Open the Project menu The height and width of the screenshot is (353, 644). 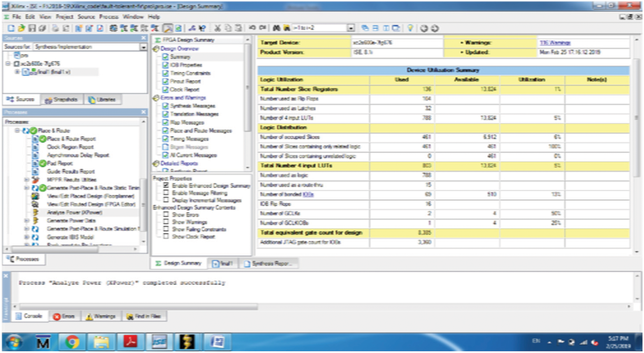pos(64,17)
